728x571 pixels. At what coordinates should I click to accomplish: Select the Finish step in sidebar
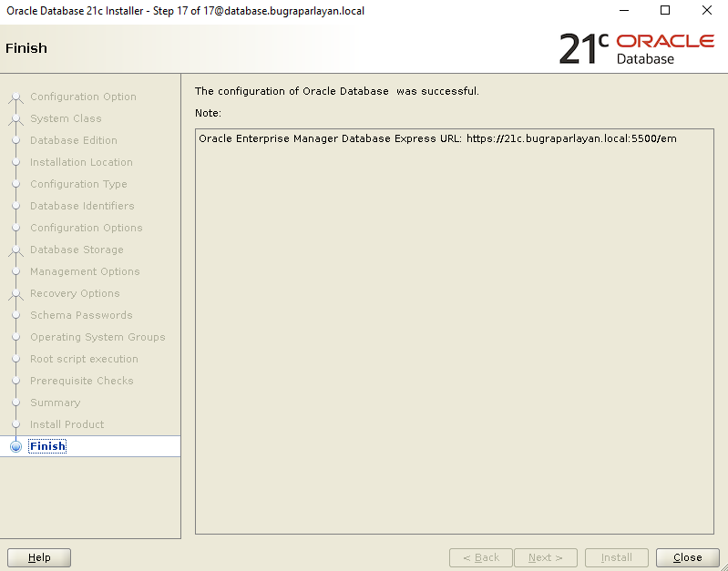(47, 446)
